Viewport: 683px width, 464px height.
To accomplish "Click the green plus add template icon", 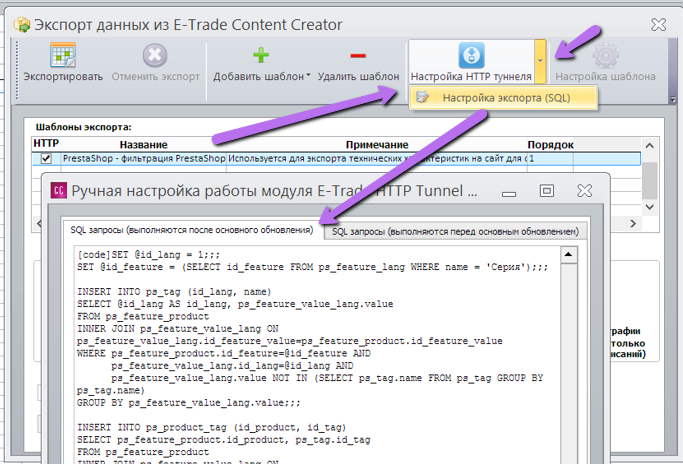I will (x=261, y=55).
